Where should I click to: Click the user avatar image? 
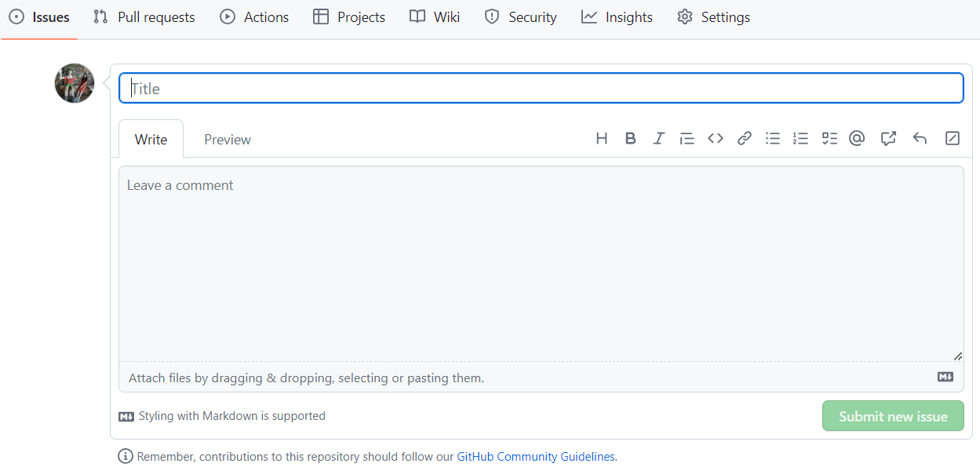coord(75,83)
